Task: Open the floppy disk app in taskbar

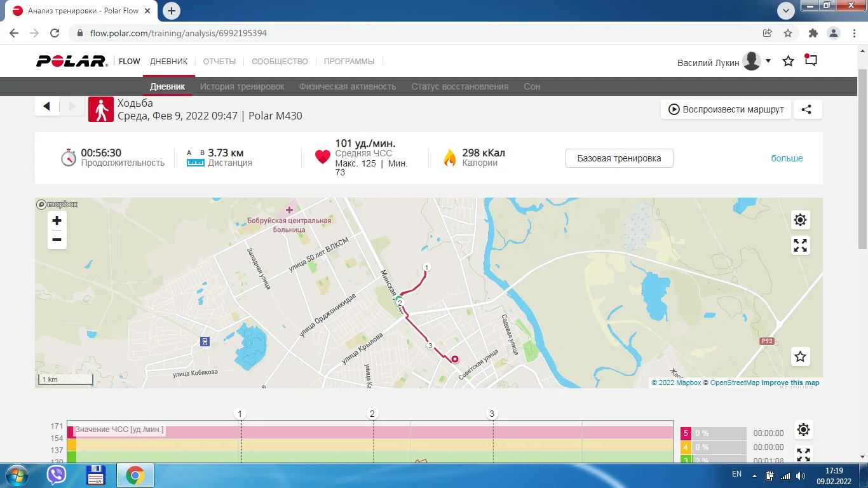Action: [x=96, y=475]
